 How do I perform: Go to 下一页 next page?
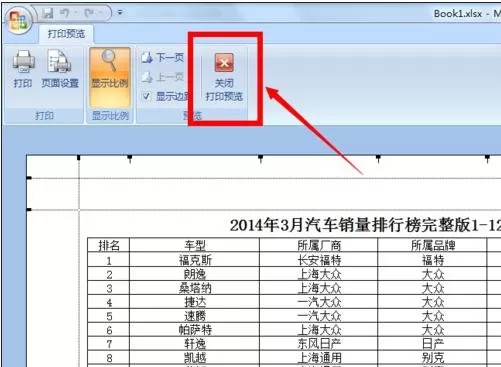coord(162,58)
